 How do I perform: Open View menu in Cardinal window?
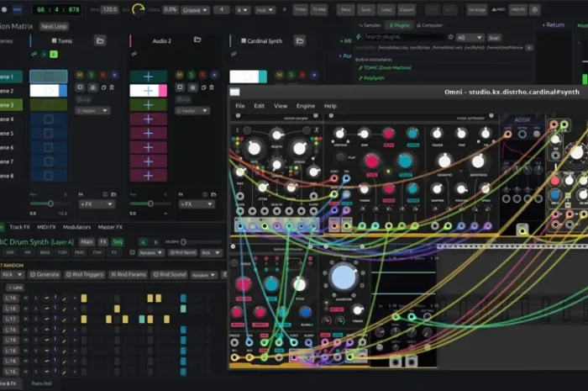(281, 106)
